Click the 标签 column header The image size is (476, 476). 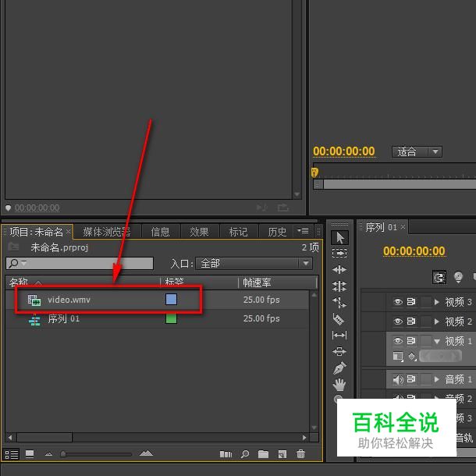175,282
